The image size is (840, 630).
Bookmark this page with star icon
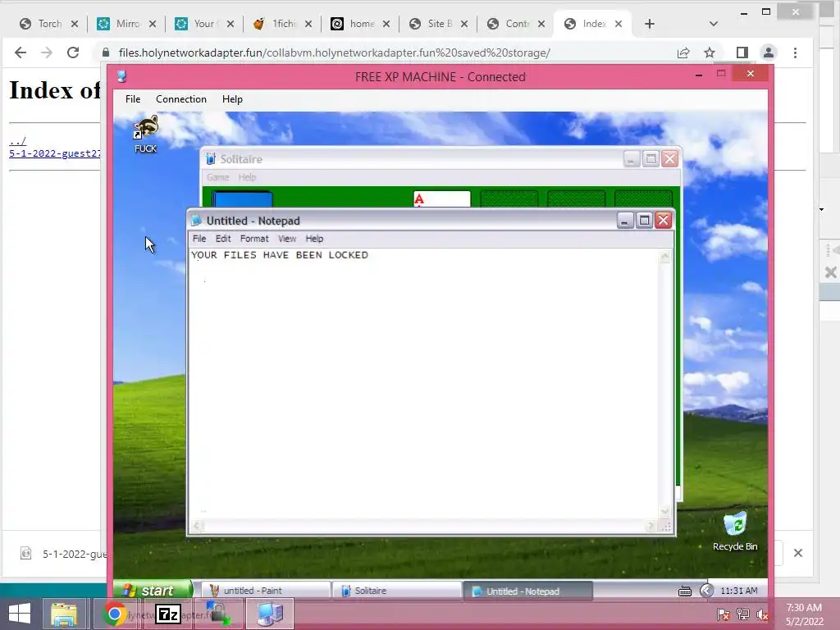coord(710,52)
